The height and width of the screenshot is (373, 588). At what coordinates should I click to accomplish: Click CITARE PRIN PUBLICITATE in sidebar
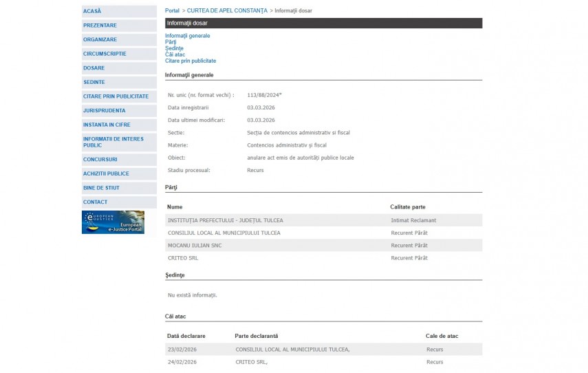[116, 96]
